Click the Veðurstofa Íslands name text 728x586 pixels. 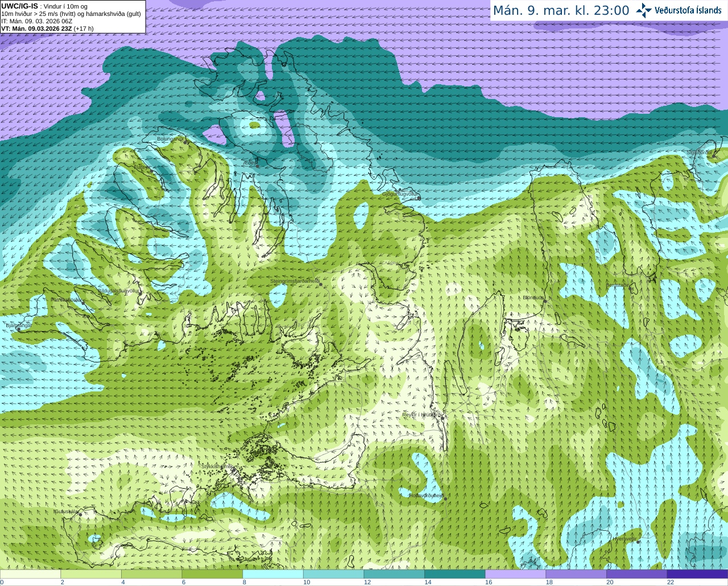pyautogui.click(x=688, y=10)
